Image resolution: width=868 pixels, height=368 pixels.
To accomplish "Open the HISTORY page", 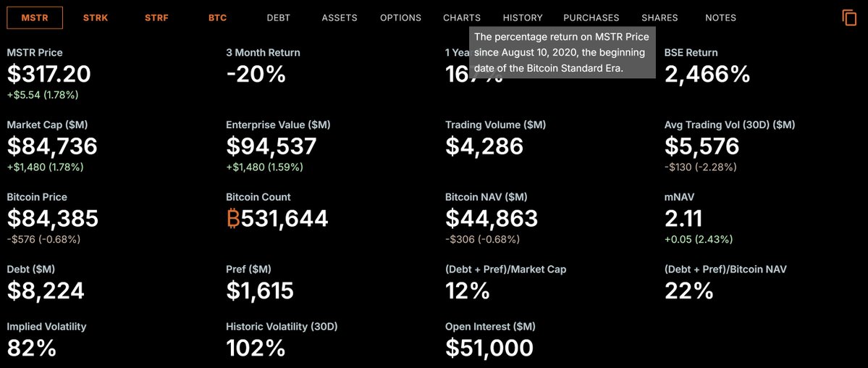I will point(523,17).
